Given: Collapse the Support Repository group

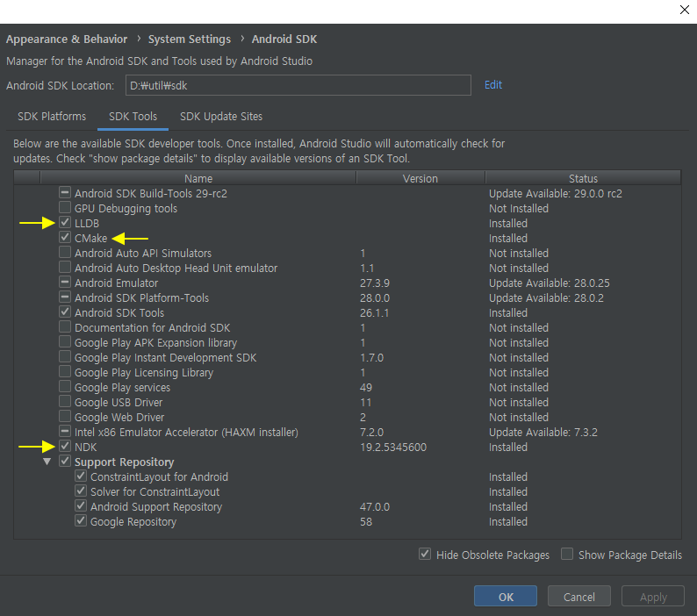Looking at the screenshot, I should click(47, 462).
